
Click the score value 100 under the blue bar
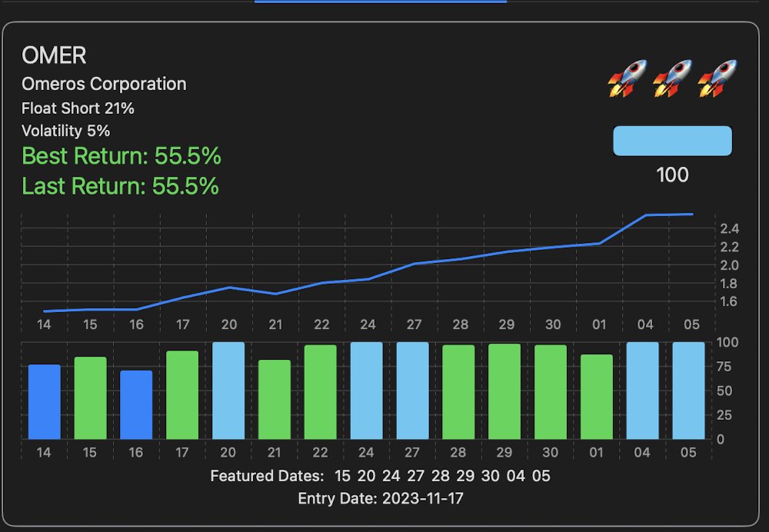click(672, 175)
